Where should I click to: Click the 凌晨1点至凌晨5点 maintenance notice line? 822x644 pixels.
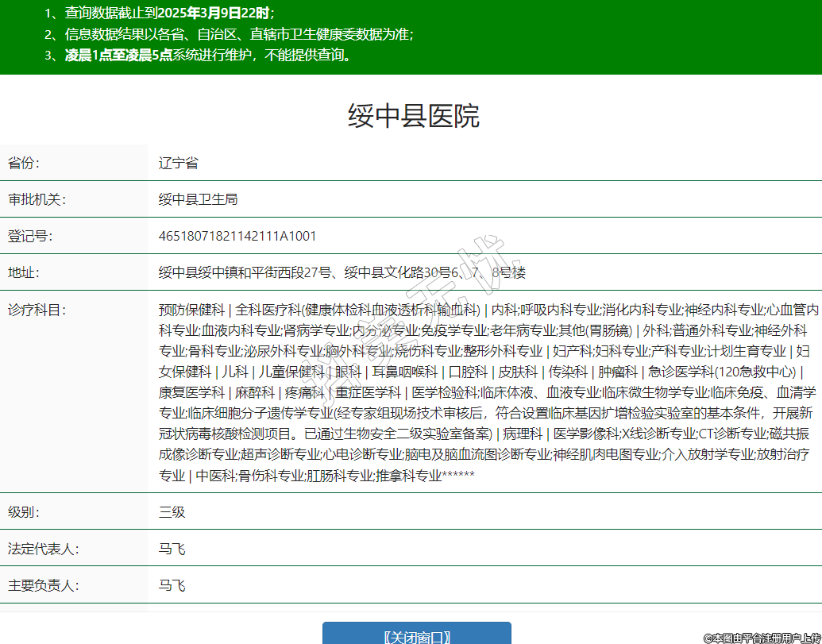pyautogui.click(x=208, y=56)
